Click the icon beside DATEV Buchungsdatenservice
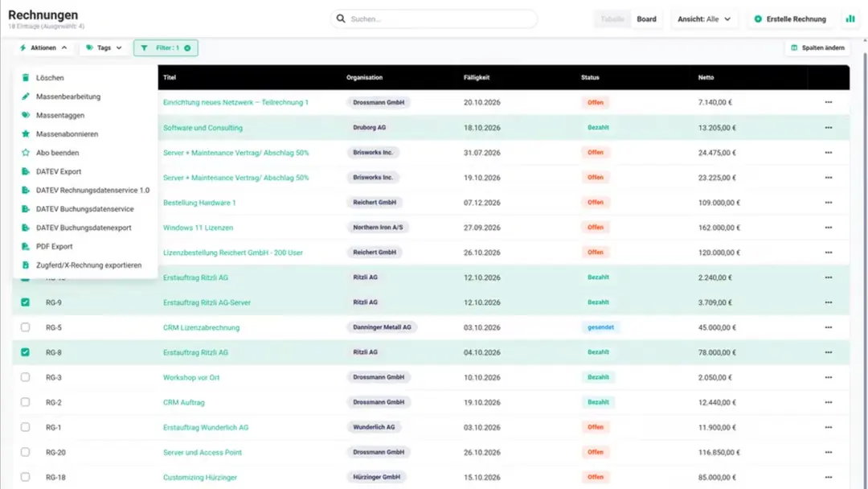 26,209
